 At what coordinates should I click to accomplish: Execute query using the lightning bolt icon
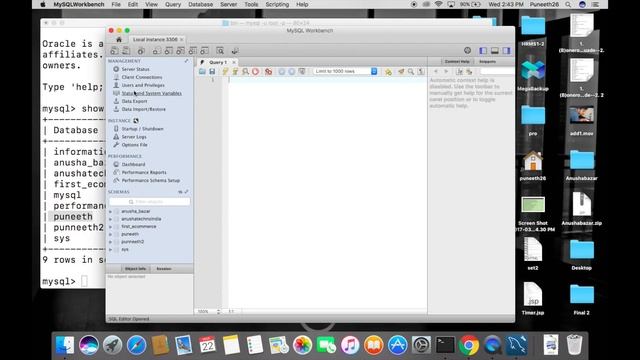tap(225, 71)
